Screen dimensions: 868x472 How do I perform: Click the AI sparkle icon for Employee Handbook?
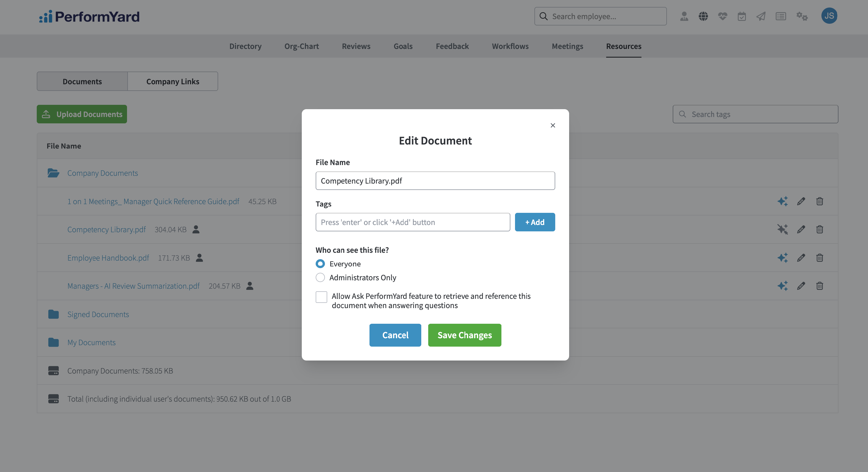pos(782,258)
